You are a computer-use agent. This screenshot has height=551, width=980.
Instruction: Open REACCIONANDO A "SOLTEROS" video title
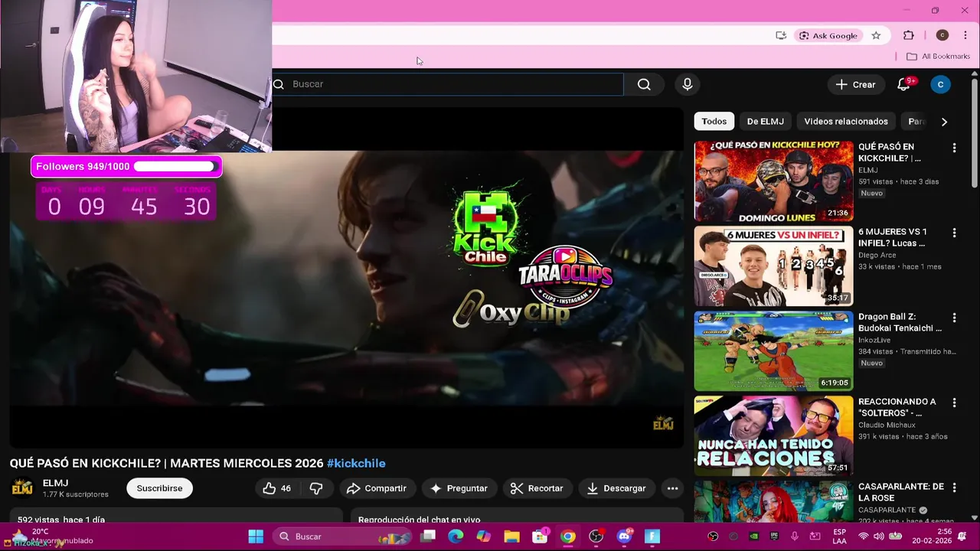click(x=897, y=407)
